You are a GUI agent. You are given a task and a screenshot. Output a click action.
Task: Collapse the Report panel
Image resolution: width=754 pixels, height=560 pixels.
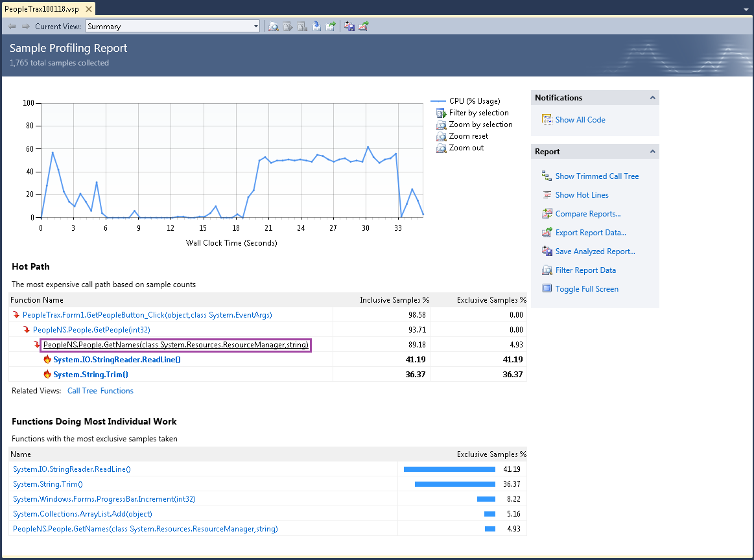652,152
